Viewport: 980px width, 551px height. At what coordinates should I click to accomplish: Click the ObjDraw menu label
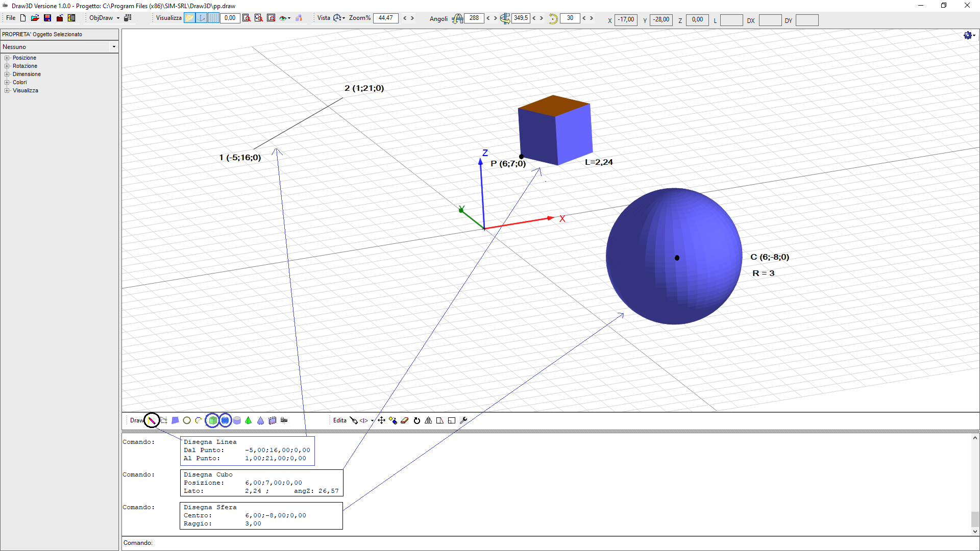tap(101, 18)
